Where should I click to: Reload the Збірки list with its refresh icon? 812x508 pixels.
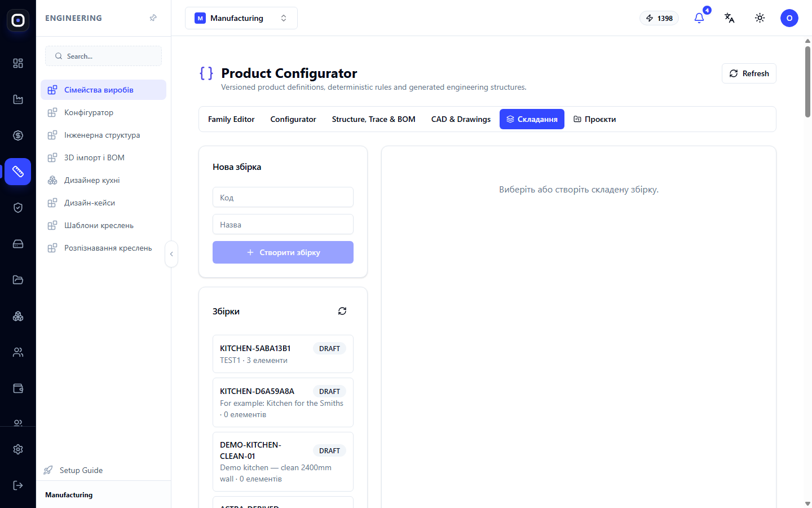342,311
